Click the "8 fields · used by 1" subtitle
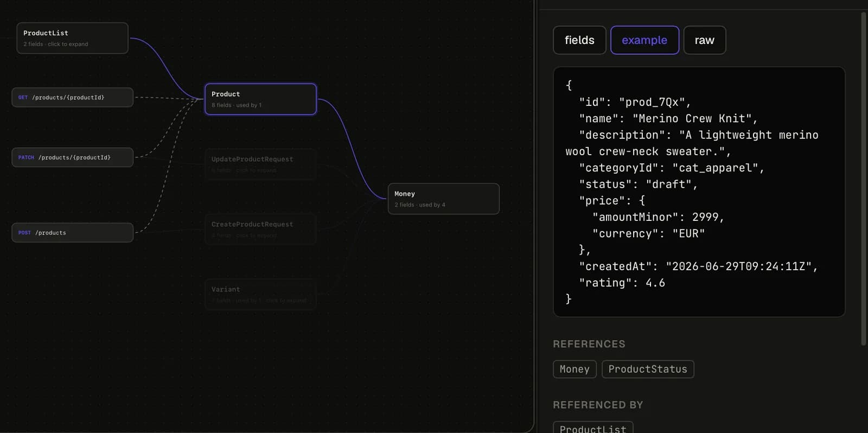The width and height of the screenshot is (868, 433). 237,105
